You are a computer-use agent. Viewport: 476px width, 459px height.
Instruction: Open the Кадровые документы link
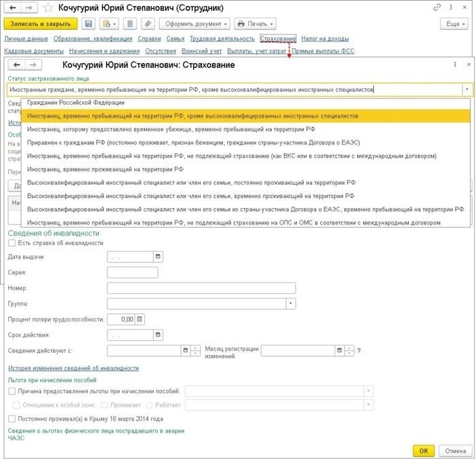[34, 51]
